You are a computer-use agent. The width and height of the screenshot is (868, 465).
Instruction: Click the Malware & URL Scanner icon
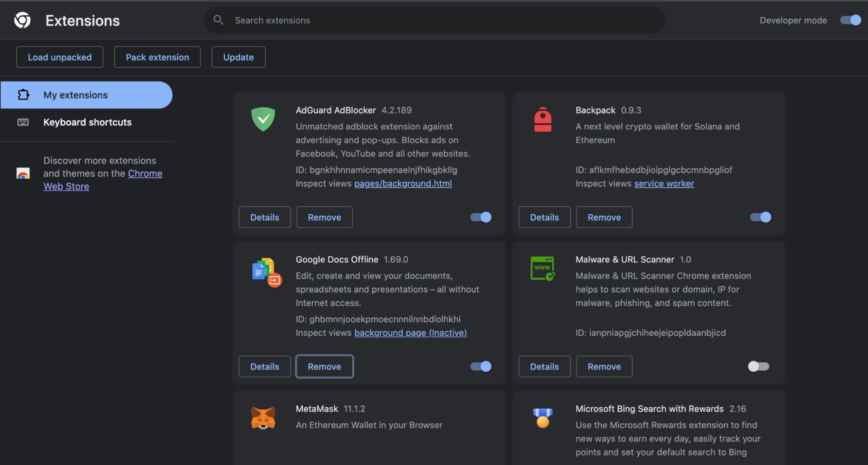click(x=543, y=269)
